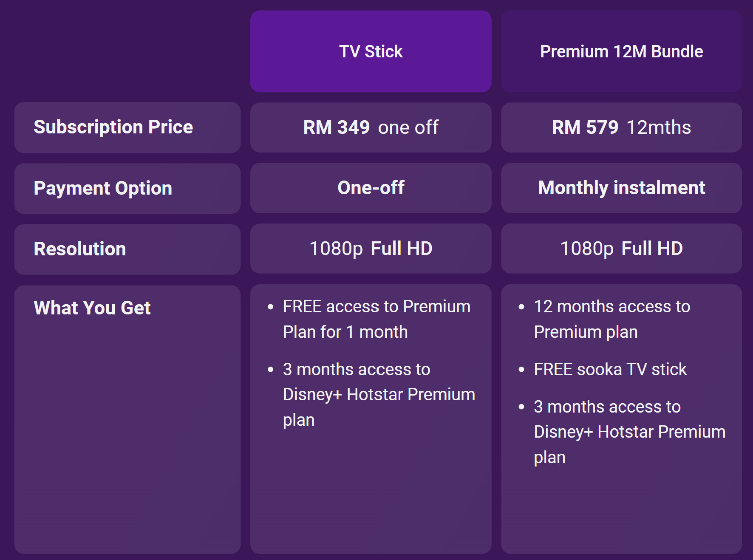Choose the One-off payment cell
Viewport: 753px width, 560px height.
click(371, 188)
